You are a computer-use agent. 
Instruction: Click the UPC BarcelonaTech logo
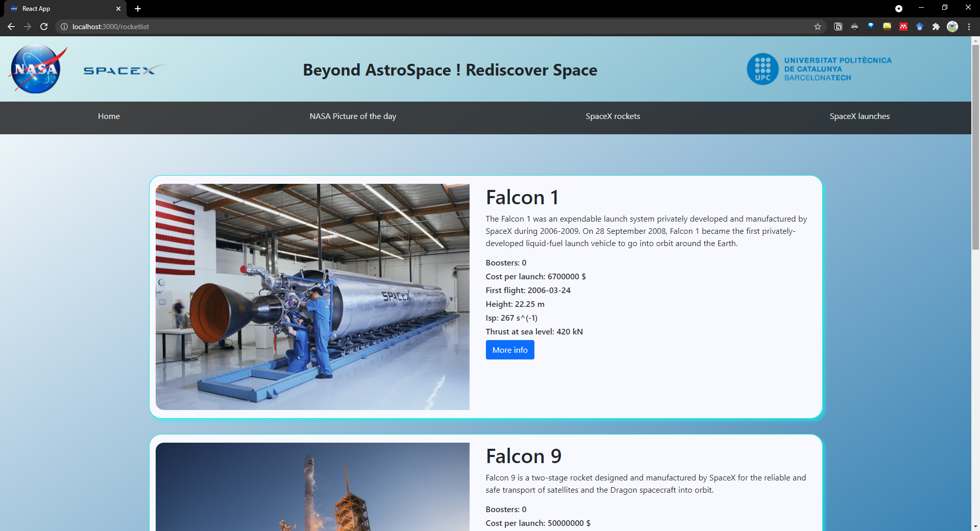pyautogui.click(x=819, y=69)
